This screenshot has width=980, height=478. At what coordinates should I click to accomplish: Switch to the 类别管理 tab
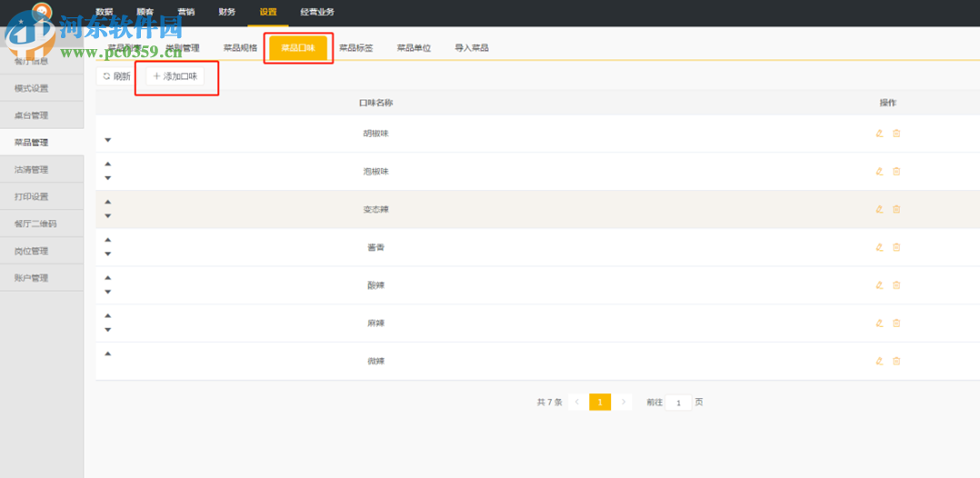(182, 47)
